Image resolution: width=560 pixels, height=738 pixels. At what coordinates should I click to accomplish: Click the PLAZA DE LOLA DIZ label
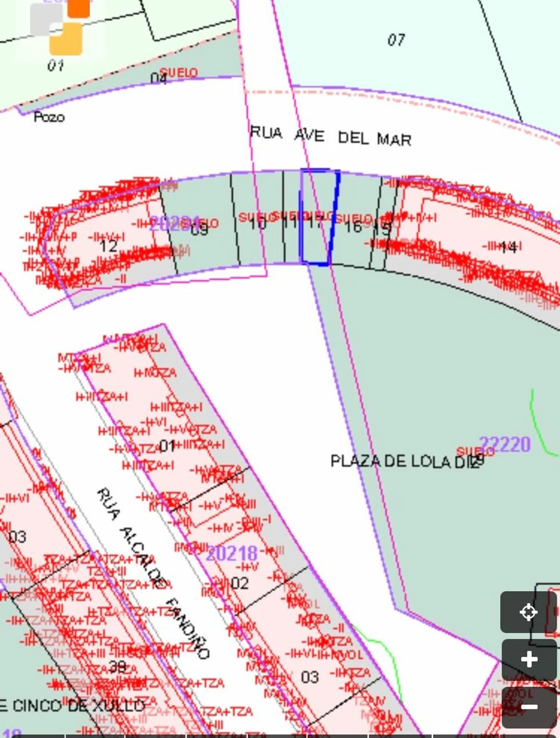(404, 461)
